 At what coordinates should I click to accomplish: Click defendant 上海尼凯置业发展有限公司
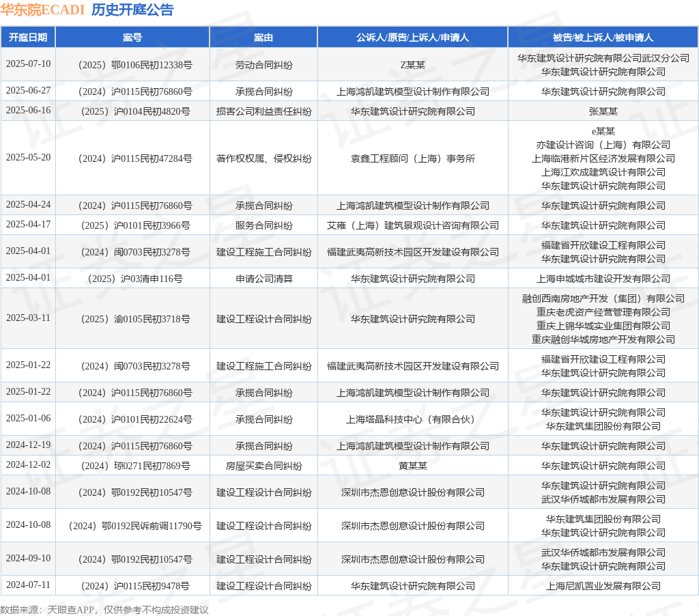tap(603, 587)
